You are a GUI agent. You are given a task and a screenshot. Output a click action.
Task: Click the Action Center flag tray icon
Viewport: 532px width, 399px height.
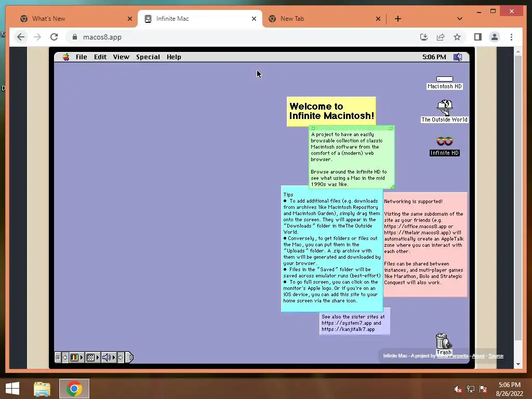(483, 389)
